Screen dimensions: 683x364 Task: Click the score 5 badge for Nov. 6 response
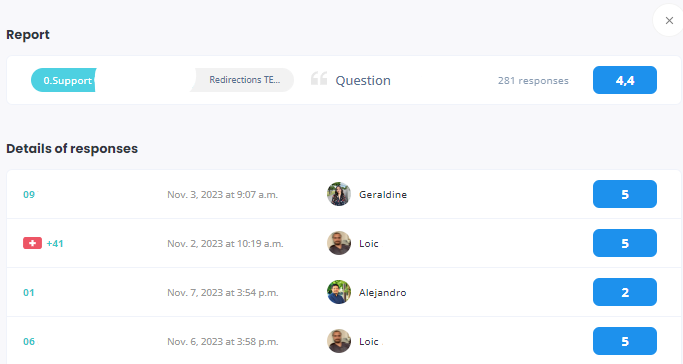point(625,341)
